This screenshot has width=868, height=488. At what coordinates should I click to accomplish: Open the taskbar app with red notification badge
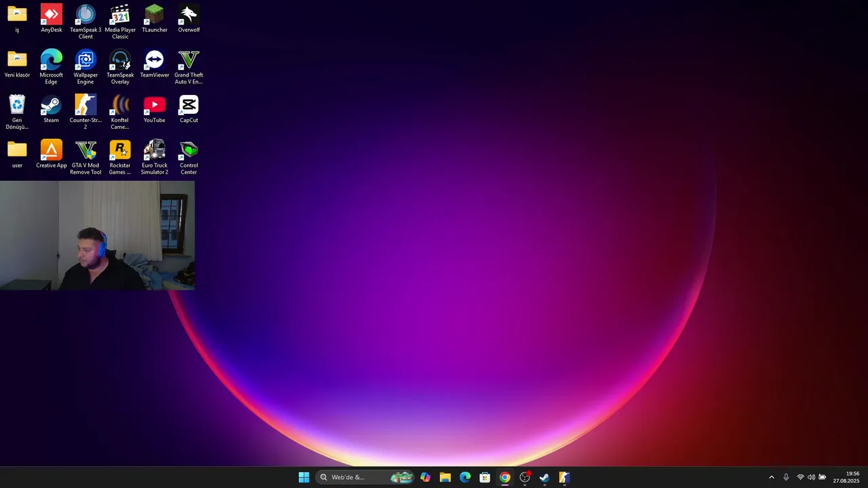[525, 477]
